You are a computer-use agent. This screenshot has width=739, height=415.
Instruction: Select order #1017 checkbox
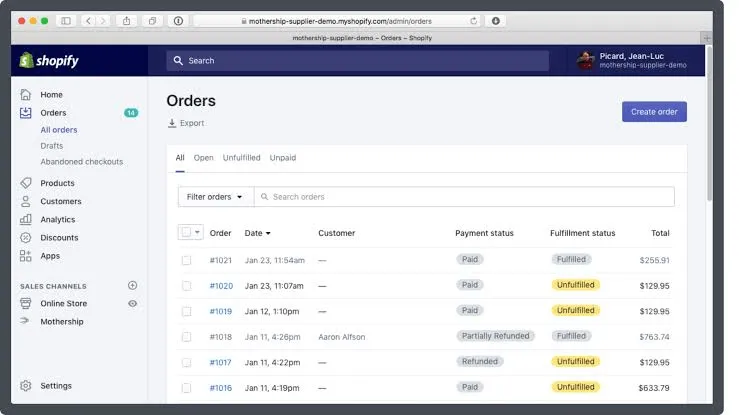[186, 362]
